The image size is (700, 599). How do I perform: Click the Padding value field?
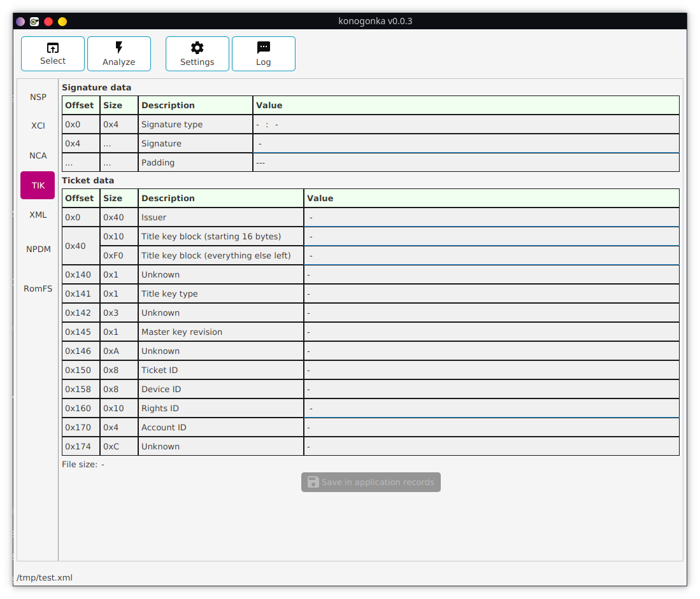466,163
